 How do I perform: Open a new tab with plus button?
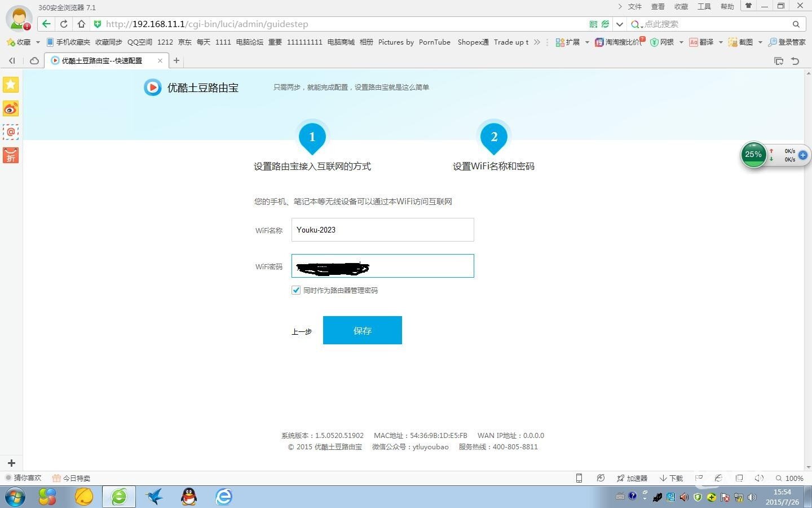176,60
